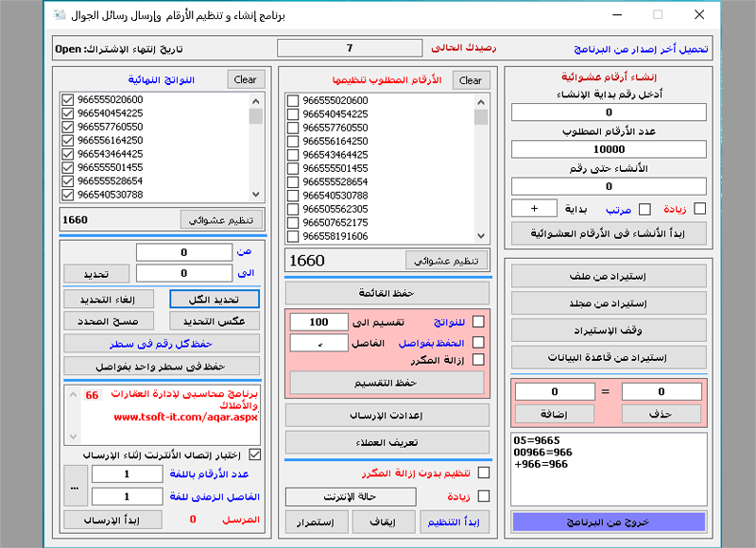Focus the الفاصل separator input field
Viewport: 756px width, 548px height.
[318, 343]
